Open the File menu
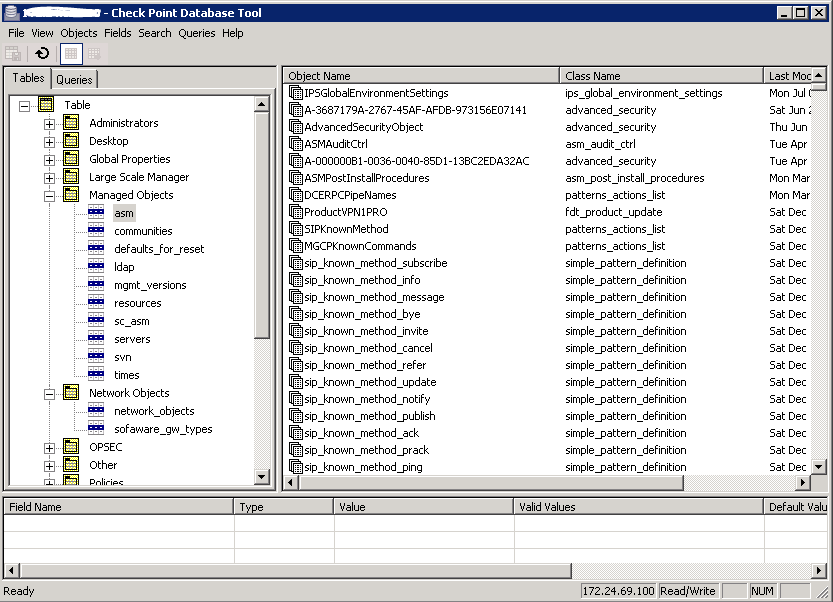 pyautogui.click(x=16, y=33)
